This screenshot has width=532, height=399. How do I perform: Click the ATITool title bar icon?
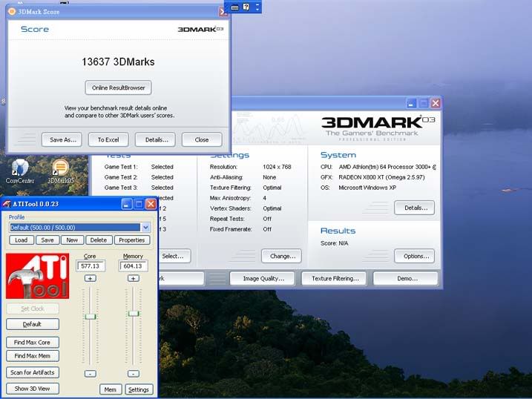(x=7, y=204)
